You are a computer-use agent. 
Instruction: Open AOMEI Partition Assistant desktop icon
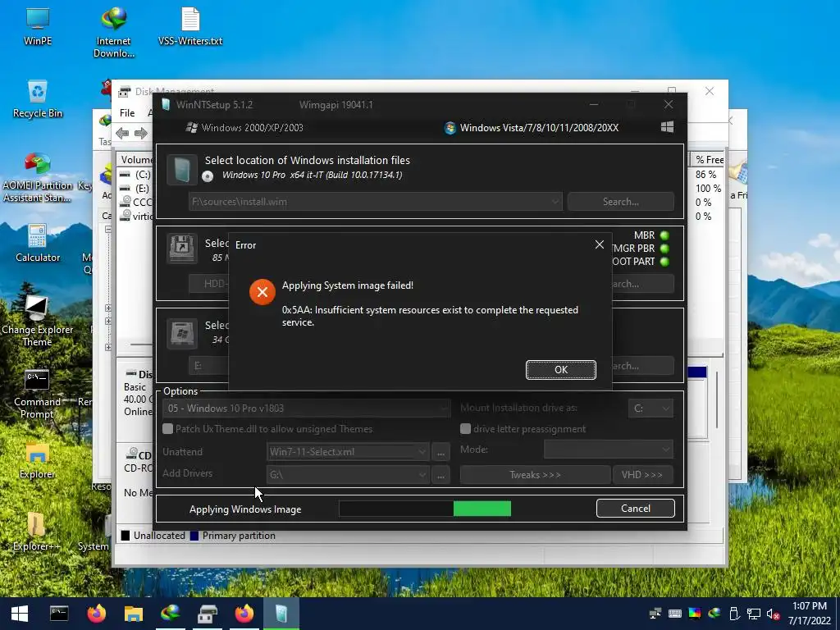pyautogui.click(x=38, y=178)
